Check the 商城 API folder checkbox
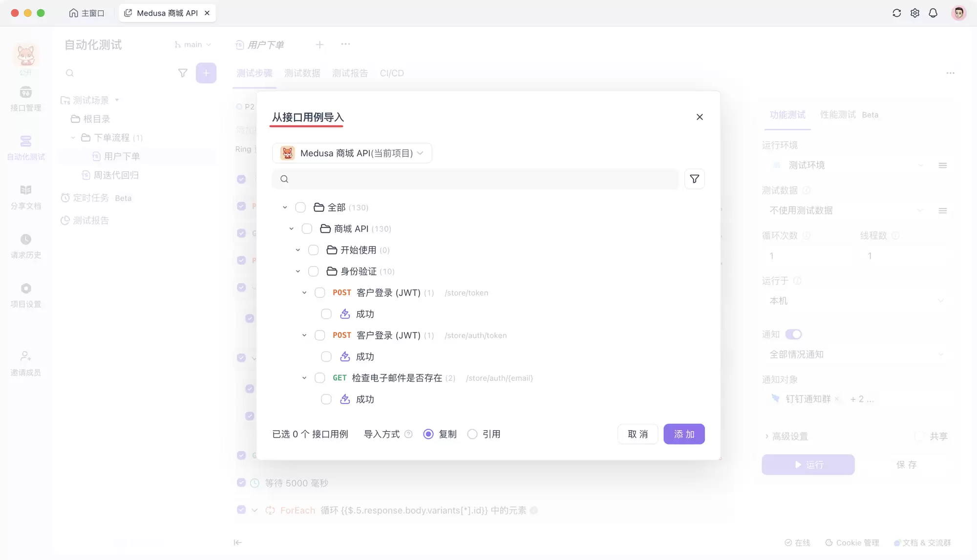This screenshot has width=977, height=560. click(x=307, y=229)
